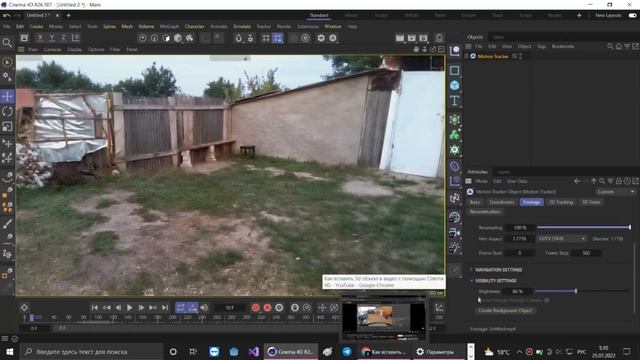Image resolution: width=640 pixels, height=360 pixels.
Task: Toggle the Z axis lock
Action: [64, 38]
